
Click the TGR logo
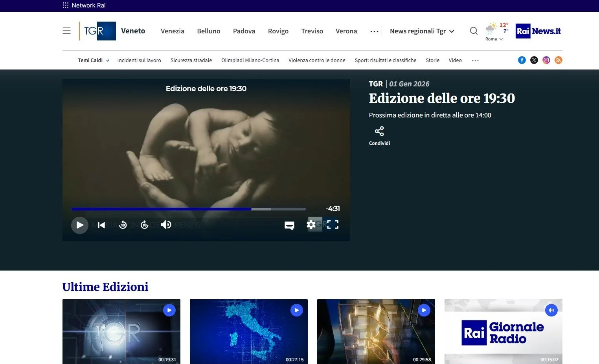[x=97, y=31]
